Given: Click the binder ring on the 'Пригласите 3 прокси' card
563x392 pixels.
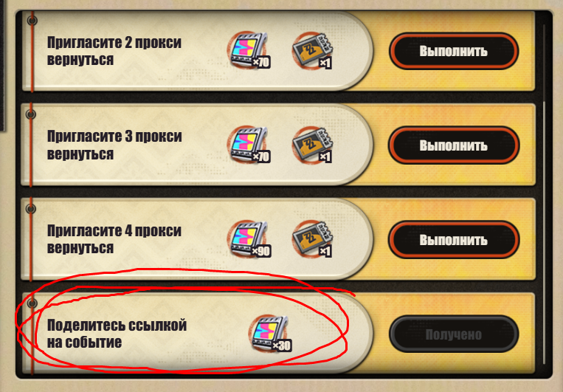Looking at the screenshot, I should [x=31, y=114].
